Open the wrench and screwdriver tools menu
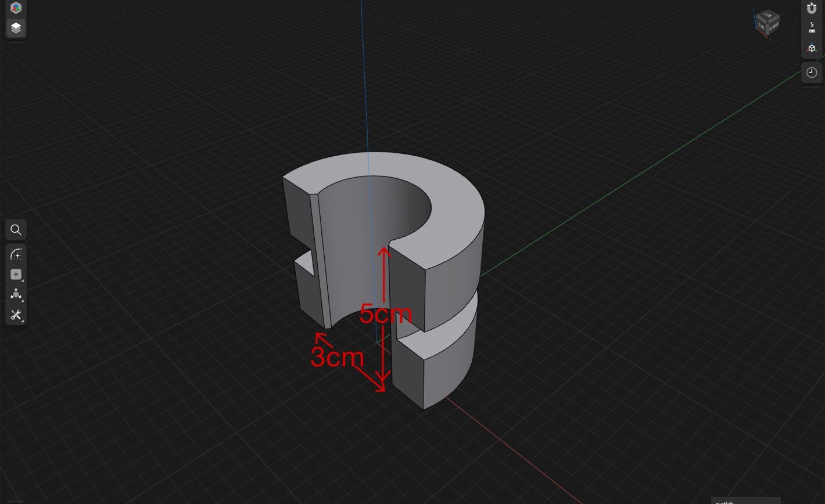This screenshot has width=825, height=504. click(x=16, y=315)
